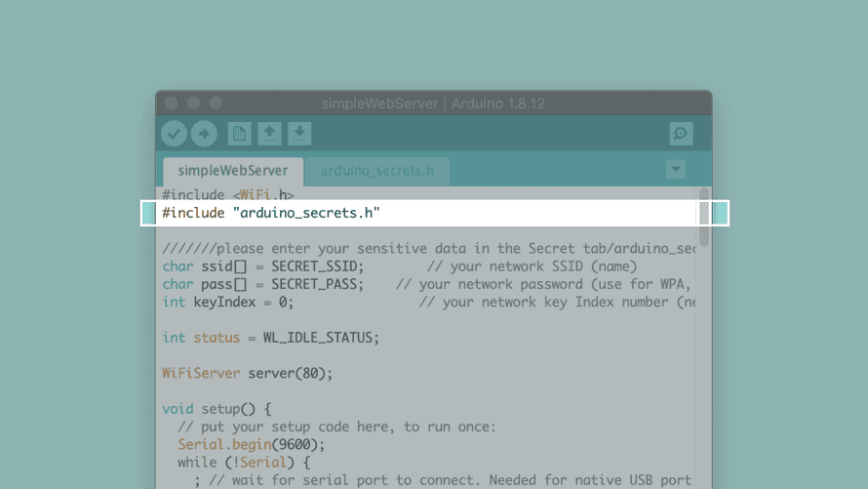Click the line Serial.begin(9600);
868x489 pixels.
click(252, 445)
